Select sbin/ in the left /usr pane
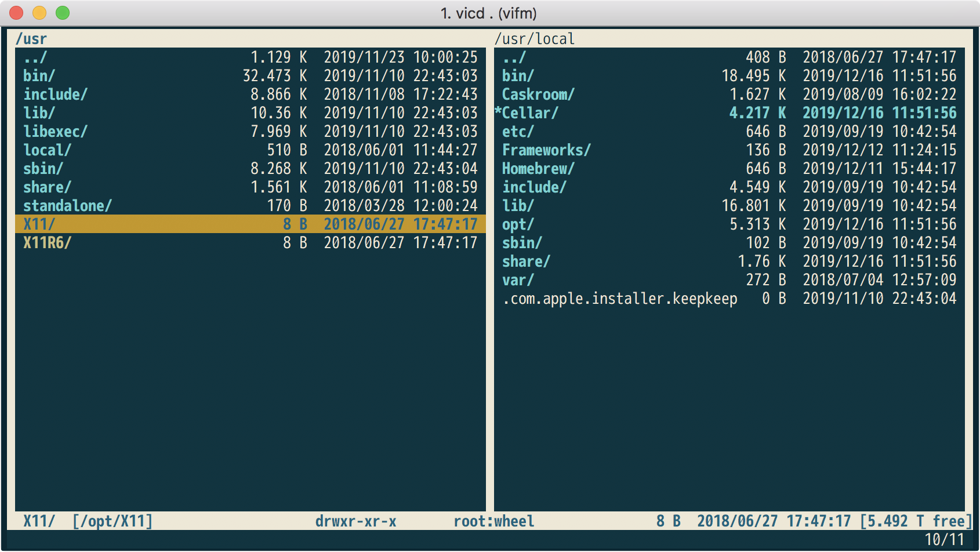This screenshot has width=980, height=552. [x=251, y=169]
